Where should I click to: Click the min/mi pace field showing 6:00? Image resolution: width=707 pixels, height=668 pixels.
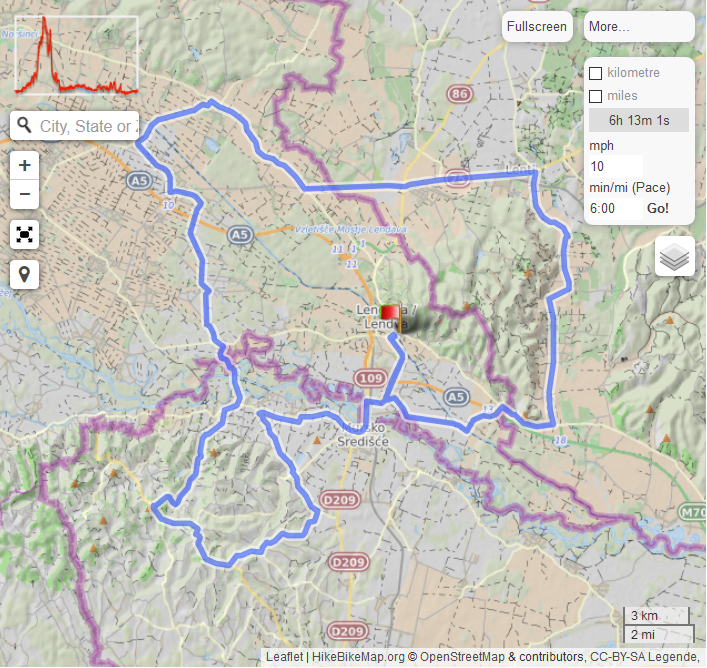coord(614,209)
